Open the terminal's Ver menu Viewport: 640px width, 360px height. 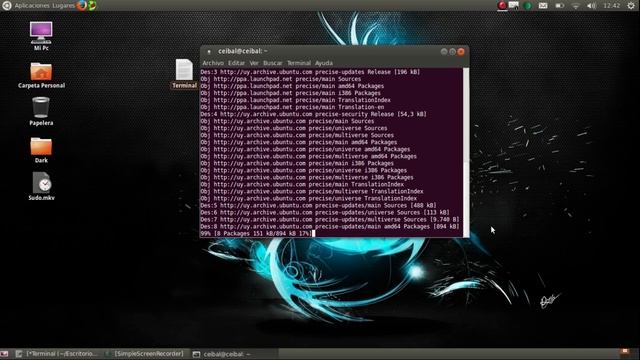click(x=254, y=63)
